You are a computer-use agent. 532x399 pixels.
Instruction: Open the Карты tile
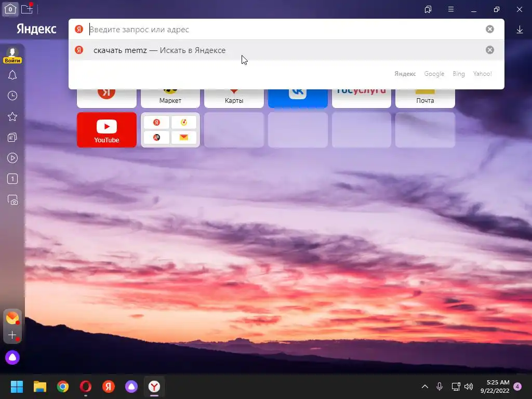pyautogui.click(x=234, y=98)
